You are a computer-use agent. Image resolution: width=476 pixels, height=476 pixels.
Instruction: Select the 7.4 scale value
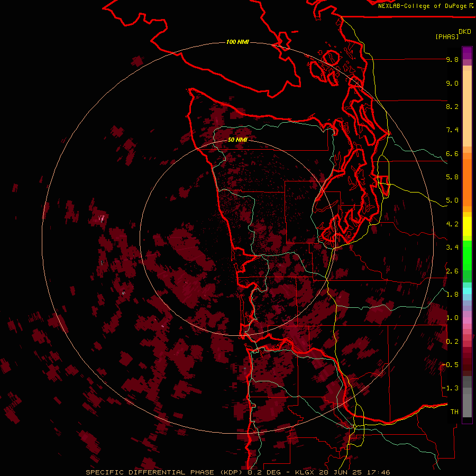click(452, 130)
